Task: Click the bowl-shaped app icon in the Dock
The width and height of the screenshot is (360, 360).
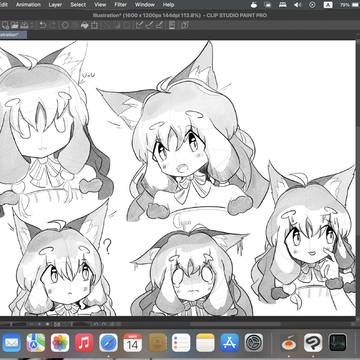Action: tap(289, 343)
